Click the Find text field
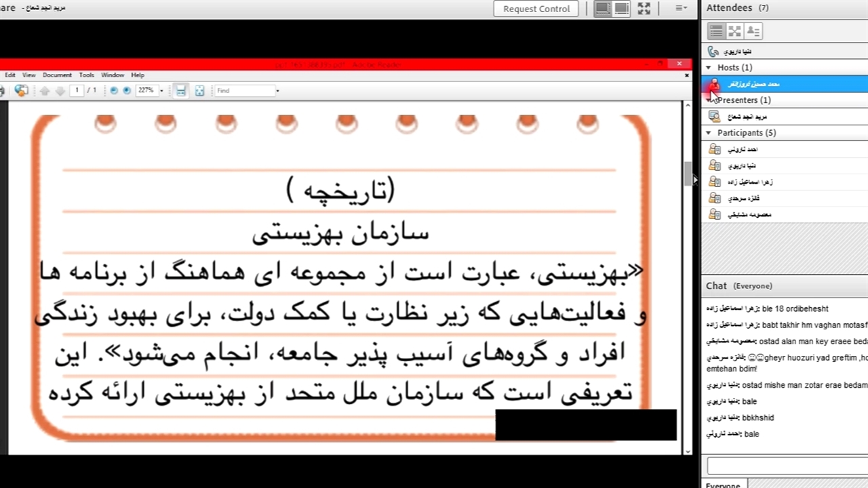 coord(244,91)
